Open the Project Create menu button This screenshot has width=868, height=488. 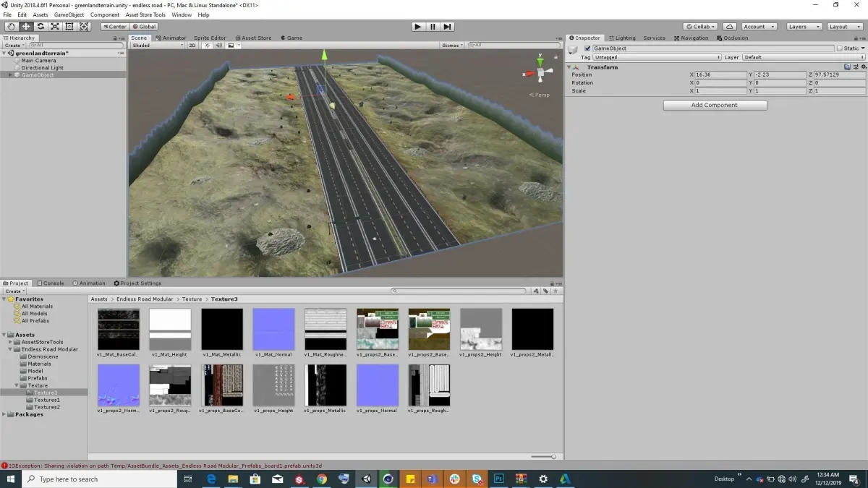pyautogui.click(x=13, y=291)
